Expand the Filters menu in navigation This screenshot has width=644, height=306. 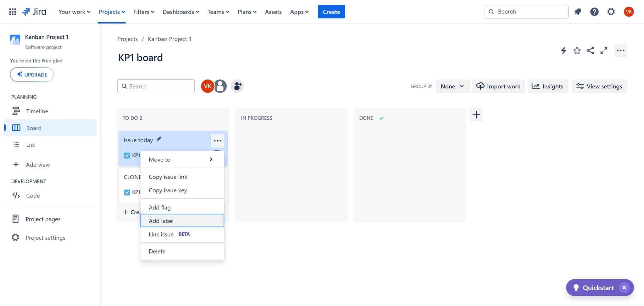pos(144,12)
